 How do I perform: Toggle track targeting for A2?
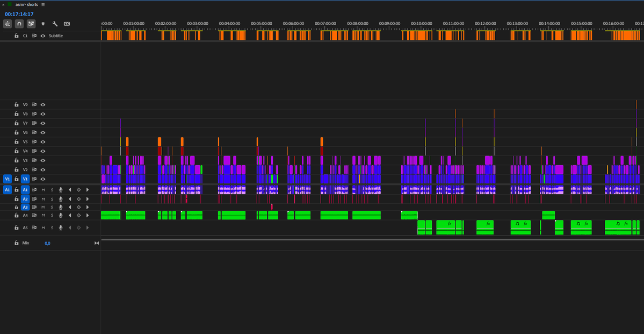click(x=25, y=199)
